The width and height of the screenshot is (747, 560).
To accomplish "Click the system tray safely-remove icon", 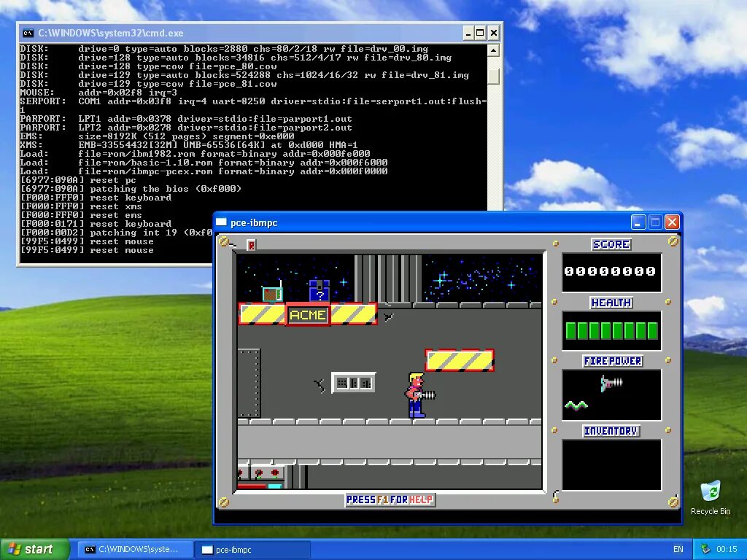I will 705,550.
